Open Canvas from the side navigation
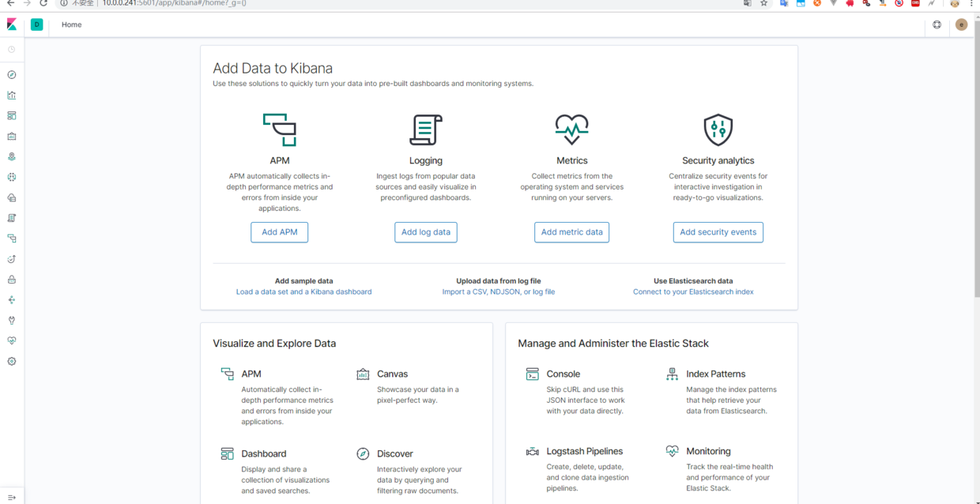980x504 pixels. point(12,137)
